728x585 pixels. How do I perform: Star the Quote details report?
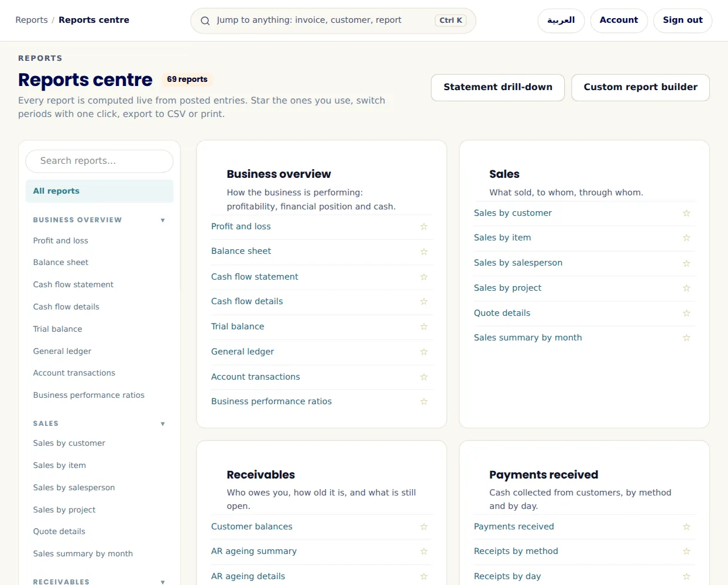(686, 313)
